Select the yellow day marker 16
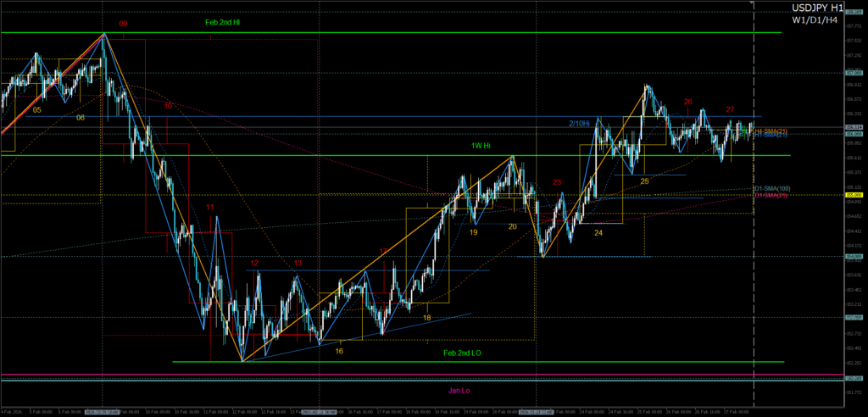Viewport: 868px width, 417px height. pyautogui.click(x=339, y=351)
